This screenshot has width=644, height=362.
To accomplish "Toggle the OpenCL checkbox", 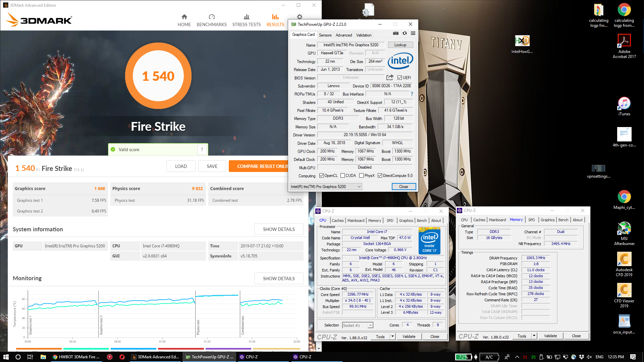I will pos(321,176).
